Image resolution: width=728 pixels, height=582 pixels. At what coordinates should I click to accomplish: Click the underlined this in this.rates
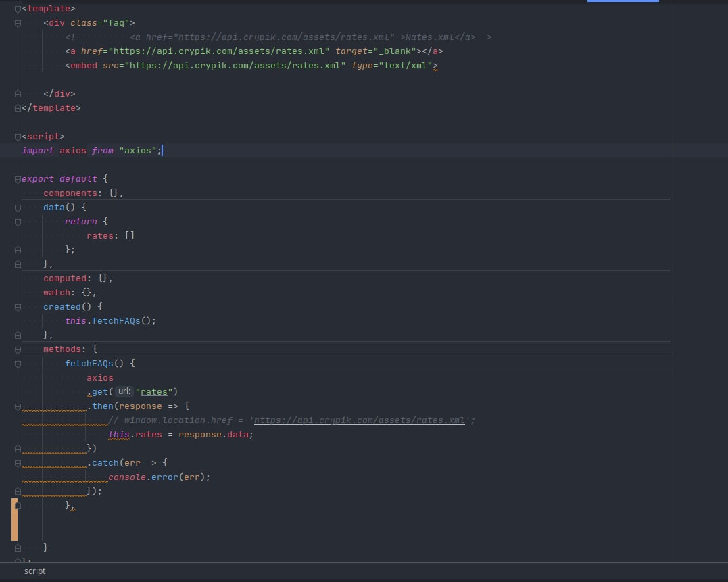[119, 435]
